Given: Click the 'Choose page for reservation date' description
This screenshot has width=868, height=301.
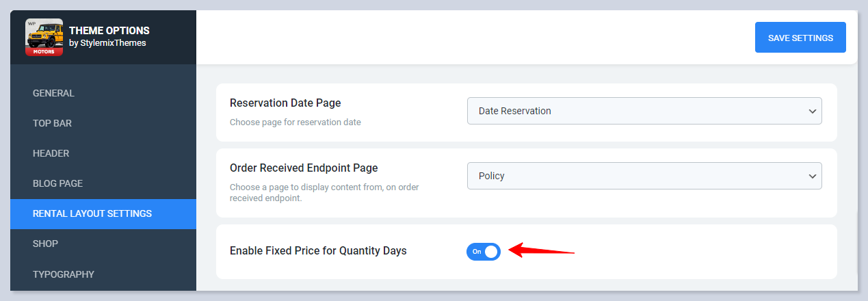Looking at the screenshot, I should [295, 122].
